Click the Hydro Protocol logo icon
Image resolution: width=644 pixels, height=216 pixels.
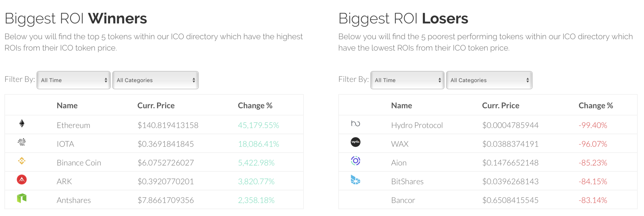click(355, 124)
